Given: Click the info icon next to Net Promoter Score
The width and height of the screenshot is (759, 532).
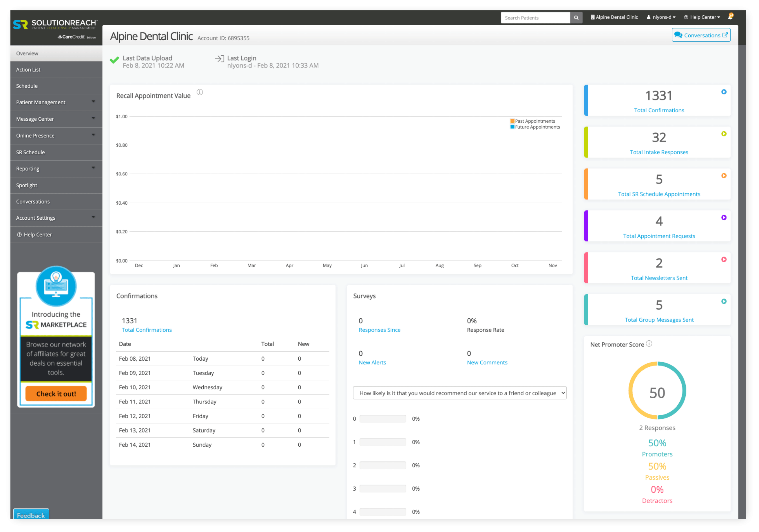Looking at the screenshot, I should (649, 344).
